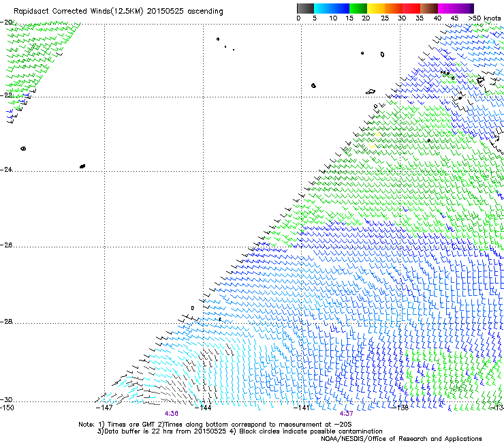Click the '>50 knots' legend label
Screen dimensions: 504x443
pos(484,18)
